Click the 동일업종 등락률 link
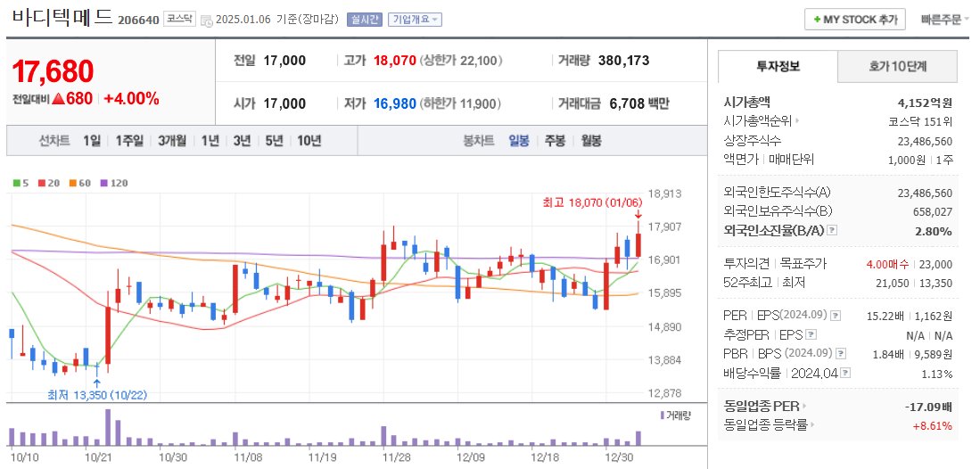This screenshot has width=980, height=469. pyautogui.click(x=766, y=425)
